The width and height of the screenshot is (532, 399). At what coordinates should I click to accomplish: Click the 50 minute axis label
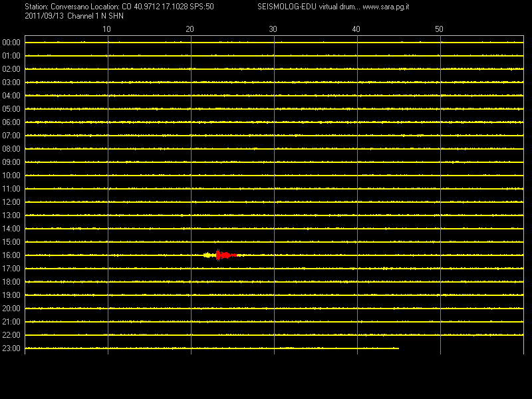439,29
